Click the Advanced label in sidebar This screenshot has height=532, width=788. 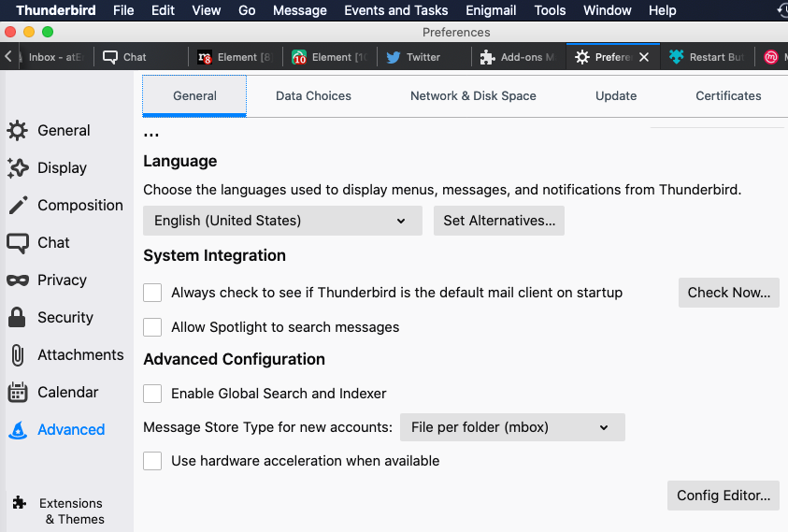(x=71, y=430)
